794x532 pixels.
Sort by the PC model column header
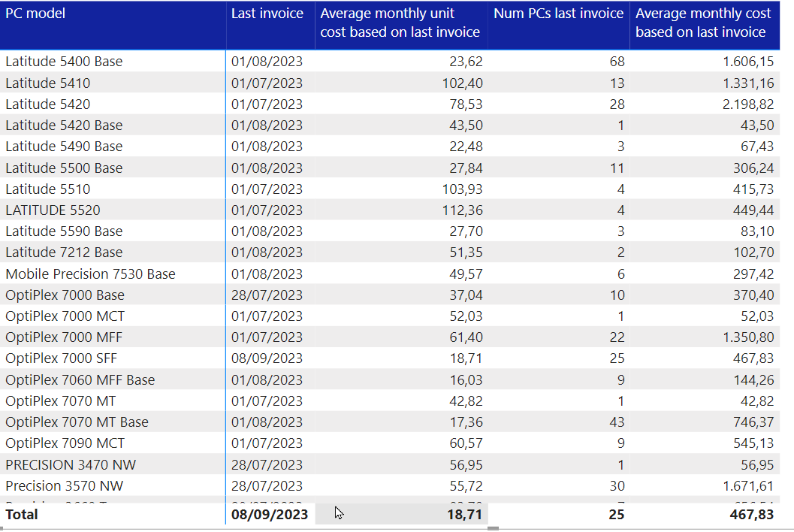point(35,14)
